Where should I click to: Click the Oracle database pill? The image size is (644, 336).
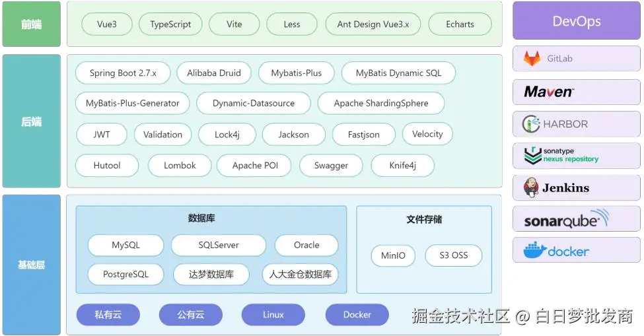[306, 245]
